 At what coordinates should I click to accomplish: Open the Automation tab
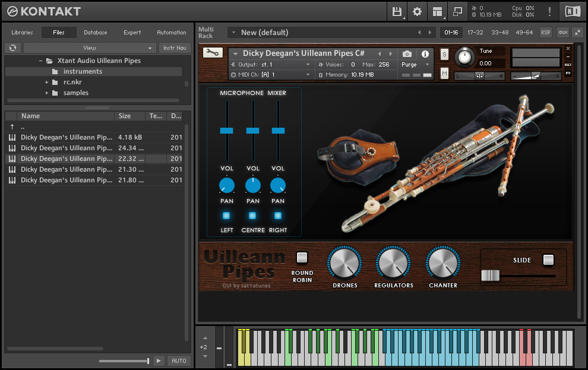point(171,33)
